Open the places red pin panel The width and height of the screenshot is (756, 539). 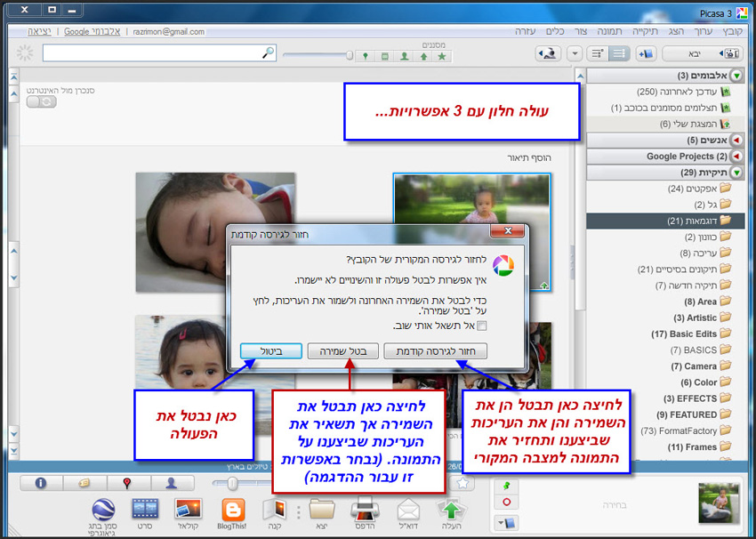pyautogui.click(x=128, y=483)
